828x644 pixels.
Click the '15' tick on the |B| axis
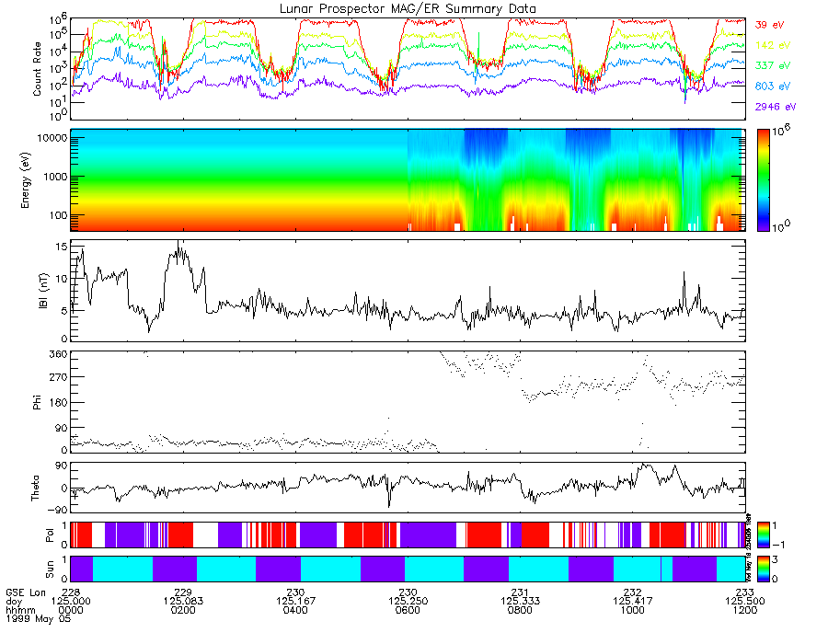click(x=62, y=247)
